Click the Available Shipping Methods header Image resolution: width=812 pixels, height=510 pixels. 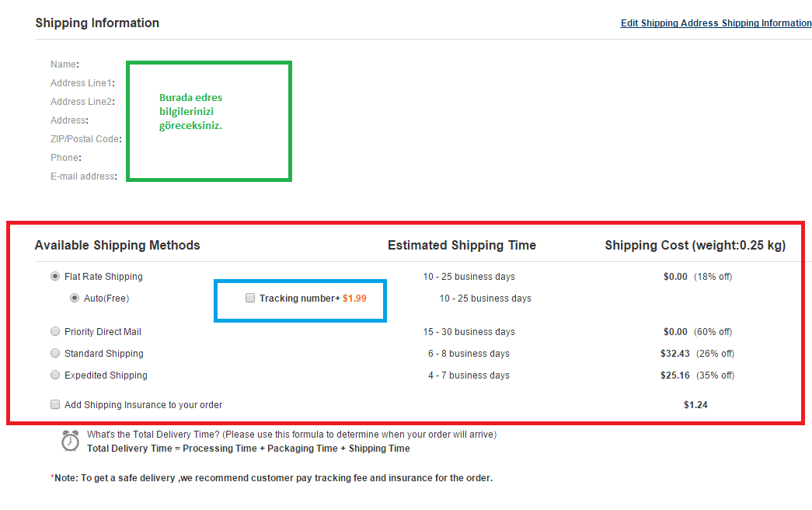click(117, 245)
